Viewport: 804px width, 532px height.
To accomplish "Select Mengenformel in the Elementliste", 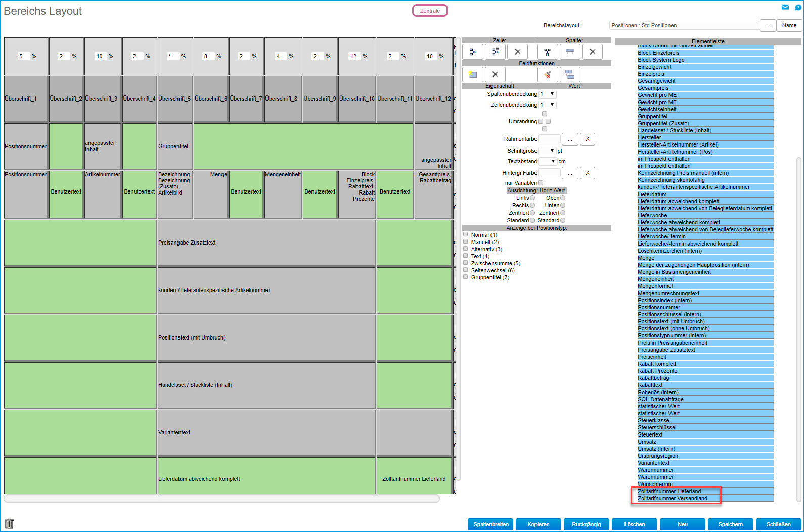I will coord(705,286).
